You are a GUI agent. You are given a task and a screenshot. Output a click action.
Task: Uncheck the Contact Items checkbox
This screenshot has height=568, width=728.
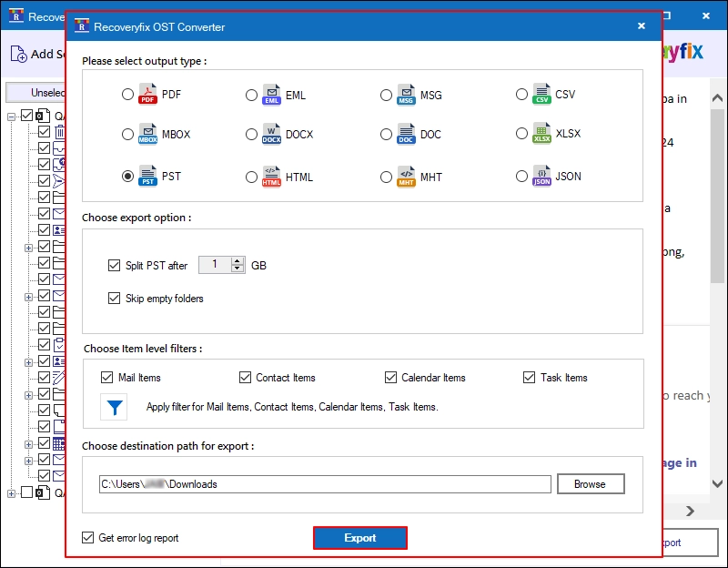point(245,377)
